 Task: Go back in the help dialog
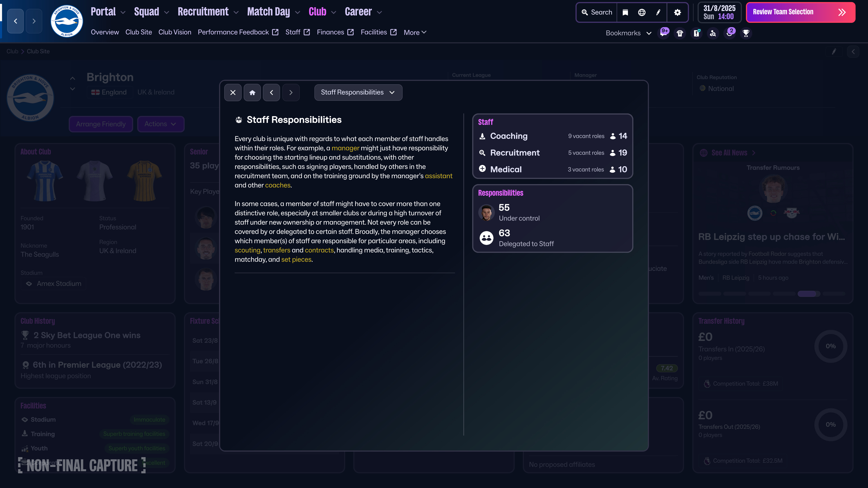[271, 93]
